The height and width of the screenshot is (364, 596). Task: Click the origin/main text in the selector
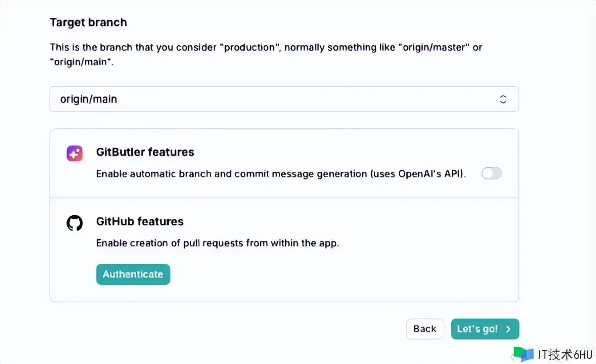pyautogui.click(x=89, y=99)
